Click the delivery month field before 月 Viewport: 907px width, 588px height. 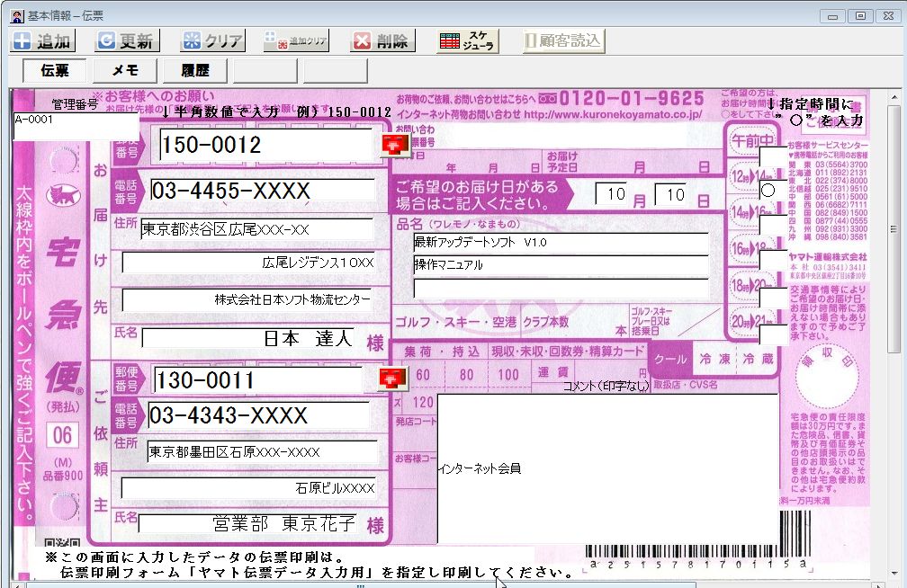tap(612, 194)
